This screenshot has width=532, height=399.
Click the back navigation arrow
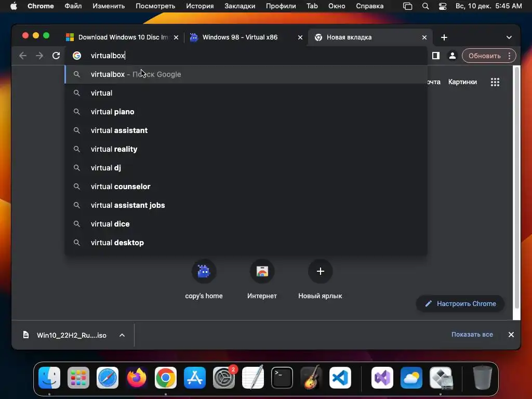tap(23, 56)
